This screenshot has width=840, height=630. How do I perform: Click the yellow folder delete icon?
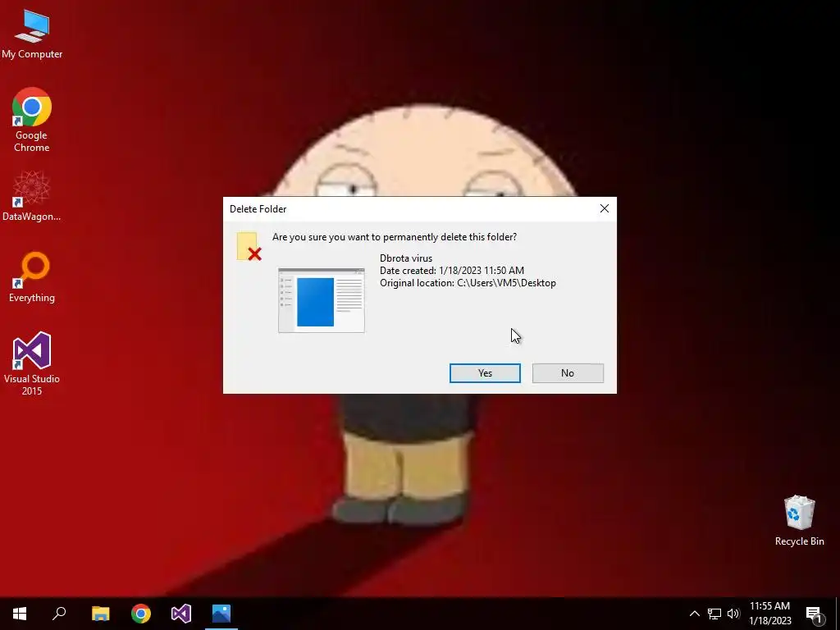pyautogui.click(x=249, y=246)
